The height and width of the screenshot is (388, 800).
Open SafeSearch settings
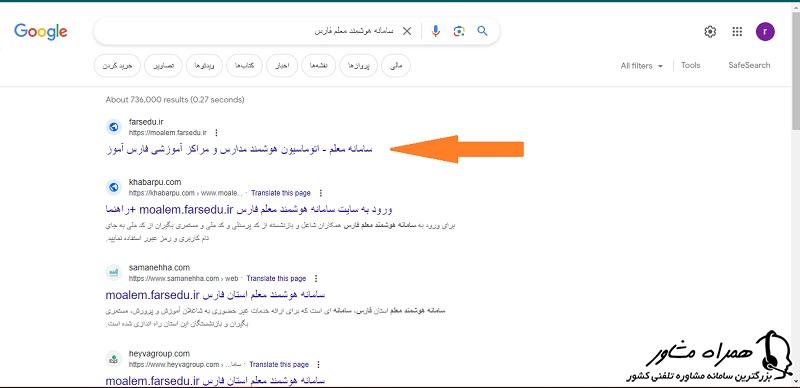[x=749, y=65]
